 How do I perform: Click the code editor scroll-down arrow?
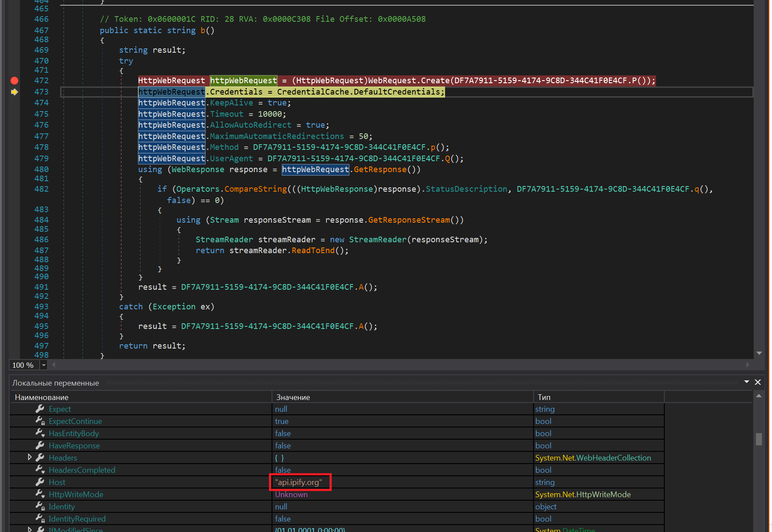(759, 353)
